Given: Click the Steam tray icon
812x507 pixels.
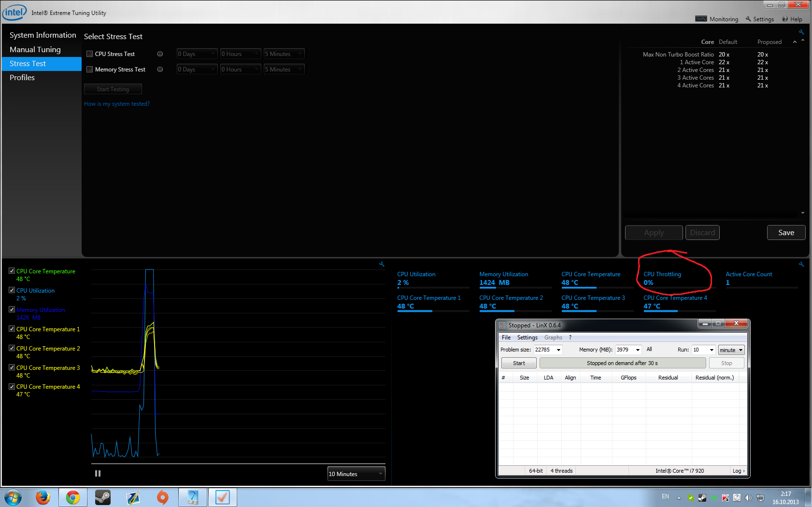Looking at the screenshot, I should click(702, 498).
